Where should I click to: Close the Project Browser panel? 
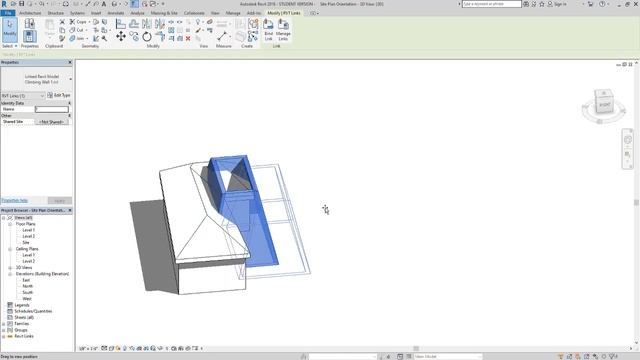point(70,210)
